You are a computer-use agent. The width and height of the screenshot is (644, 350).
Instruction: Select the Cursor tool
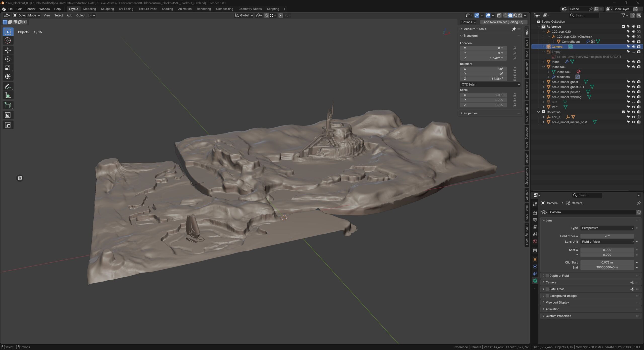pyautogui.click(x=8, y=40)
